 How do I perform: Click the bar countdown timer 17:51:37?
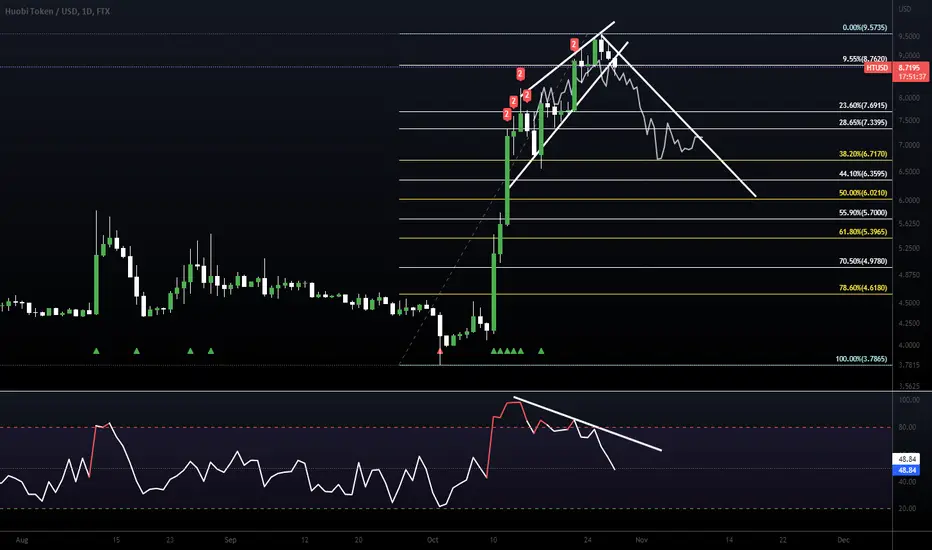tap(911, 77)
